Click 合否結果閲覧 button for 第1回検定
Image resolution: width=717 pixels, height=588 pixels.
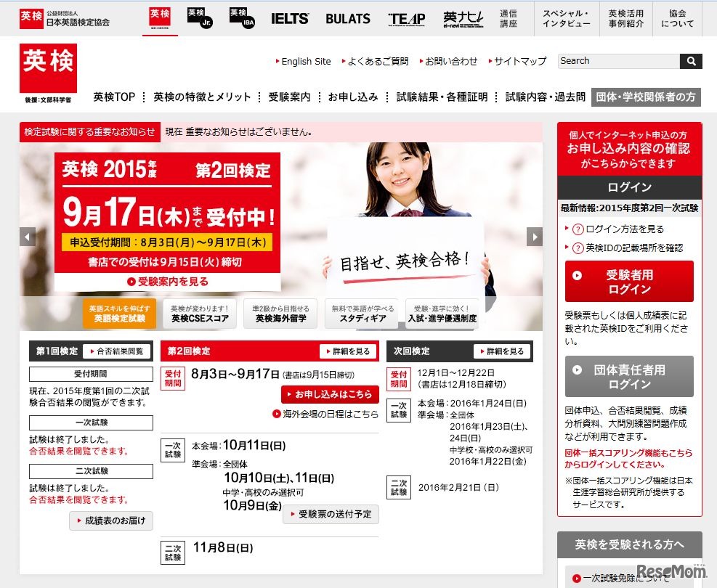pyautogui.click(x=117, y=351)
